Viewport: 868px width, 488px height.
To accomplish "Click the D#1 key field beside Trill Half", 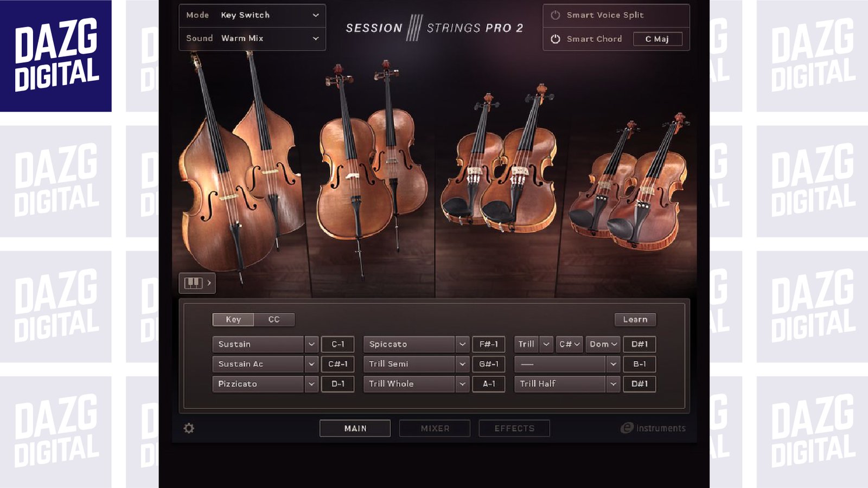I will pyautogui.click(x=640, y=384).
